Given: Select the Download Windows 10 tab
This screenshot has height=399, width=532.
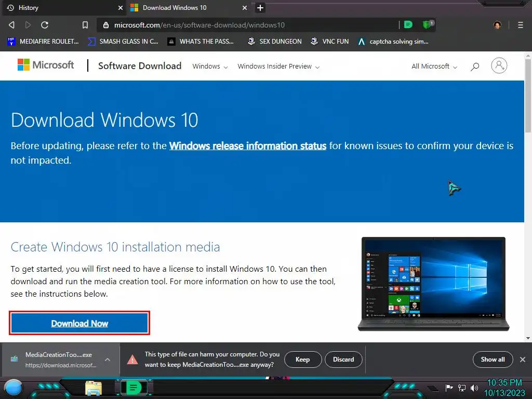Looking at the screenshot, I should (x=189, y=8).
